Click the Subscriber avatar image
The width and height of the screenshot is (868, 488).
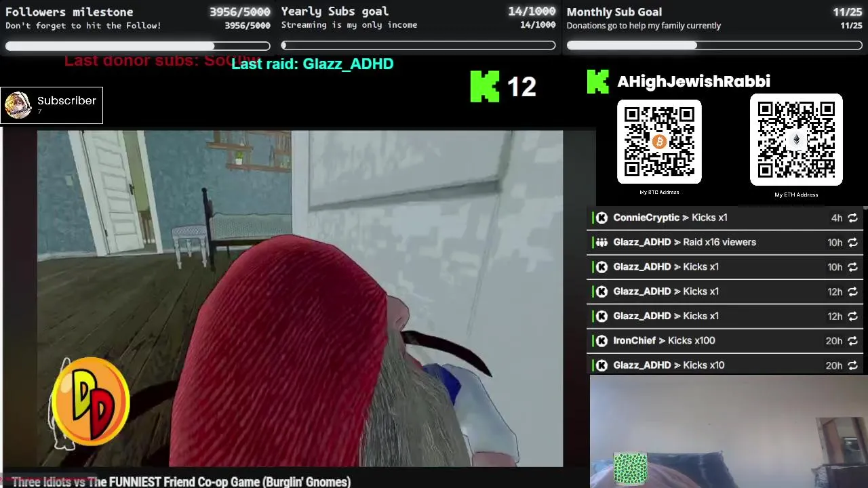click(x=18, y=105)
